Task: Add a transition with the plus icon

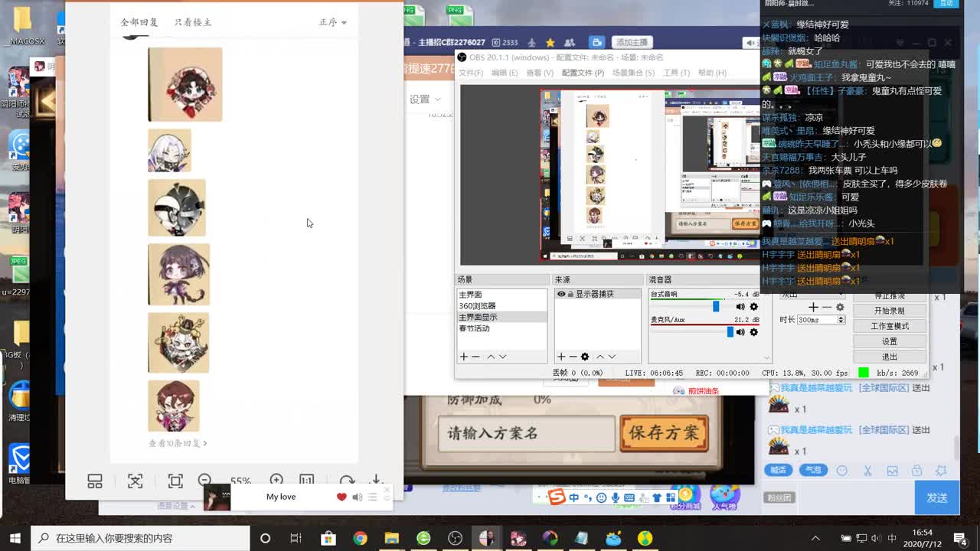Action: pyautogui.click(x=813, y=307)
